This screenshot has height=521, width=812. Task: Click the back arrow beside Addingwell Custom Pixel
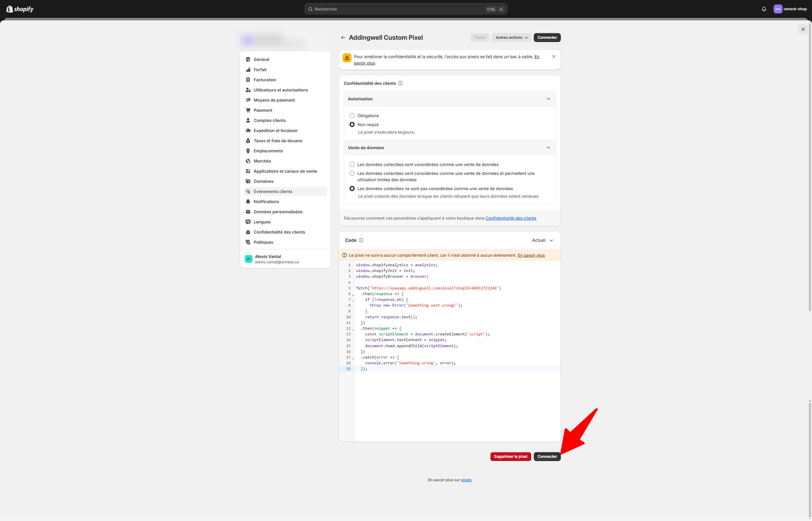tap(343, 38)
